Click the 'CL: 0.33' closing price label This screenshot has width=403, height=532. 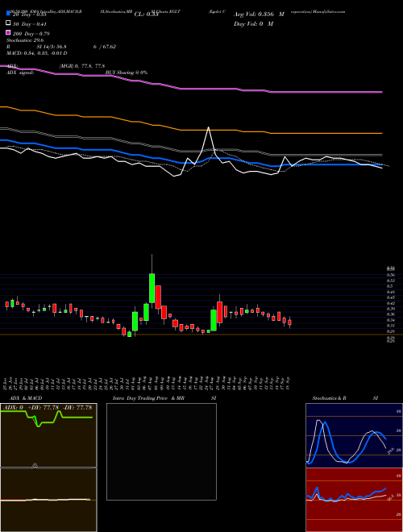(x=147, y=15)
